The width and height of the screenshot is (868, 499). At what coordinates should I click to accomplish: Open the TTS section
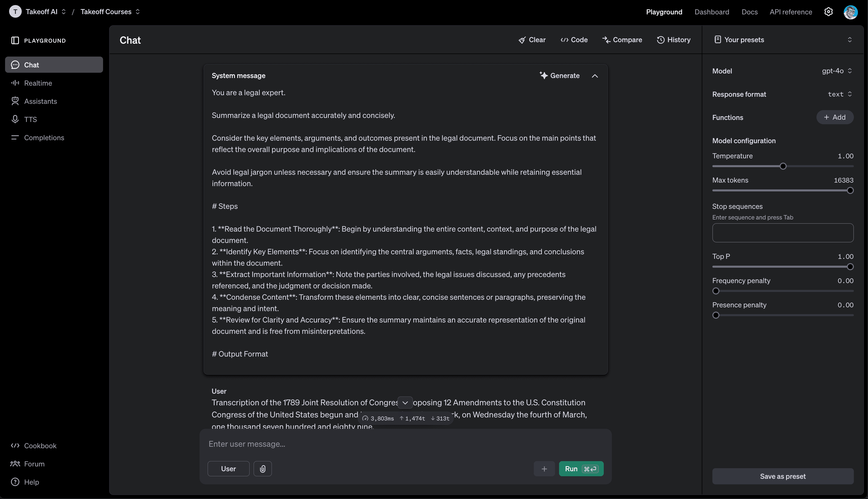[30, 120]
